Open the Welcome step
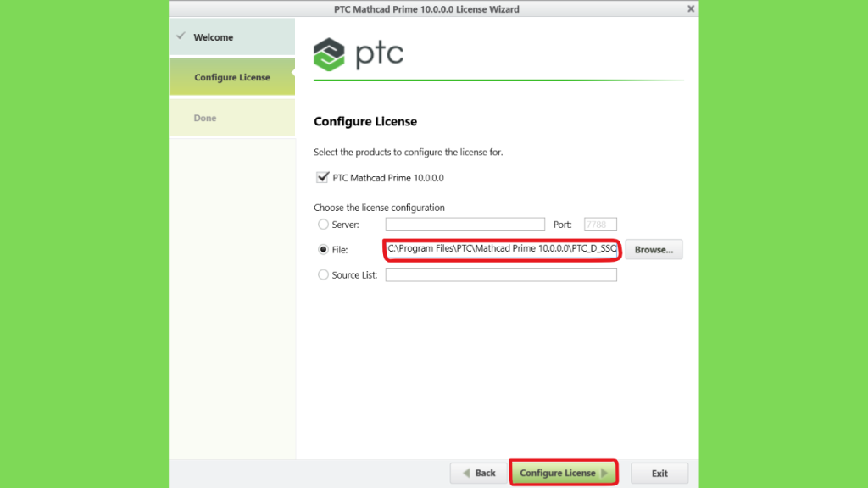The width and height of the screenshot is (868, 488). [232, 37]
